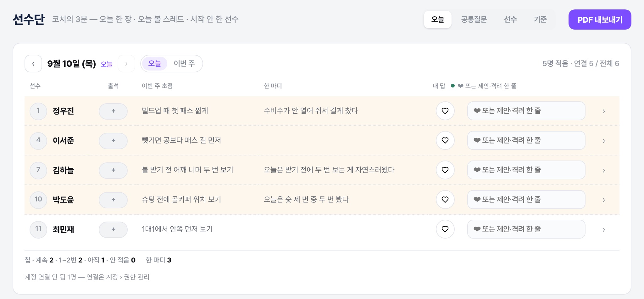Select 오늘 range pill
This screenshot has width=644, height=299.
pos(155,64)
